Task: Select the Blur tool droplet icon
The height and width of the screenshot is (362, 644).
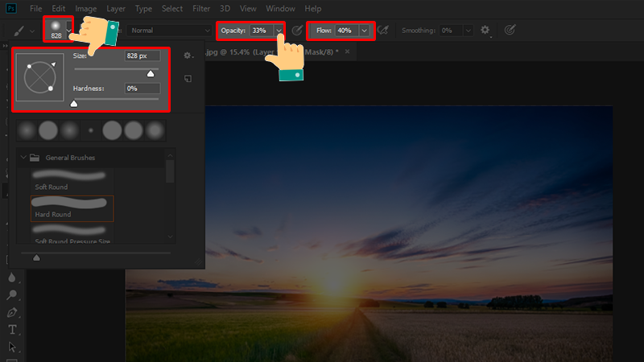Action: pyautogui.click(x=12, y=278)
